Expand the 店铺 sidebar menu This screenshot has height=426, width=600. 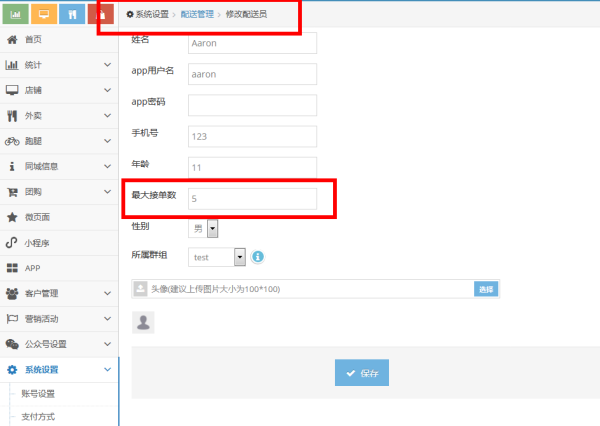coord(59,90)
